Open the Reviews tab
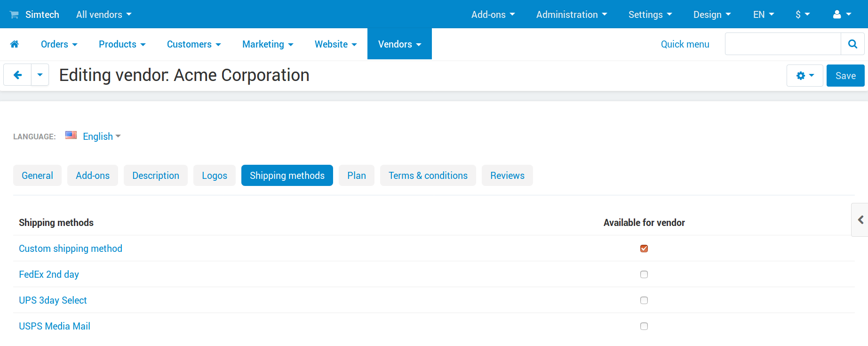 tap(507, 176)
